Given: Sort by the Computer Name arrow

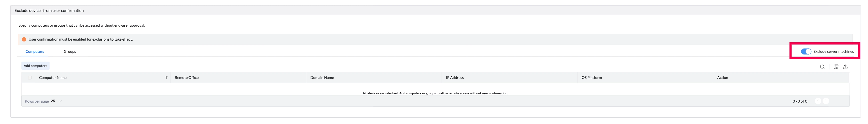Looking at the screenshot, I should click(166, 78).
